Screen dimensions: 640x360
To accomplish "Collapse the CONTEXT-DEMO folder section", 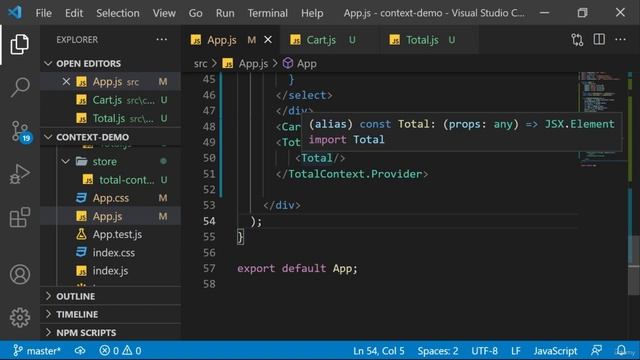I will [48, 137].
